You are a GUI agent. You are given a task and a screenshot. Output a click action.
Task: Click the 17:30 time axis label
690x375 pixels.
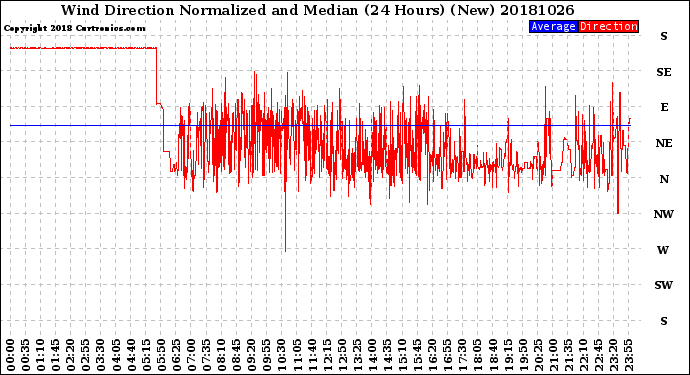point(462,355)
